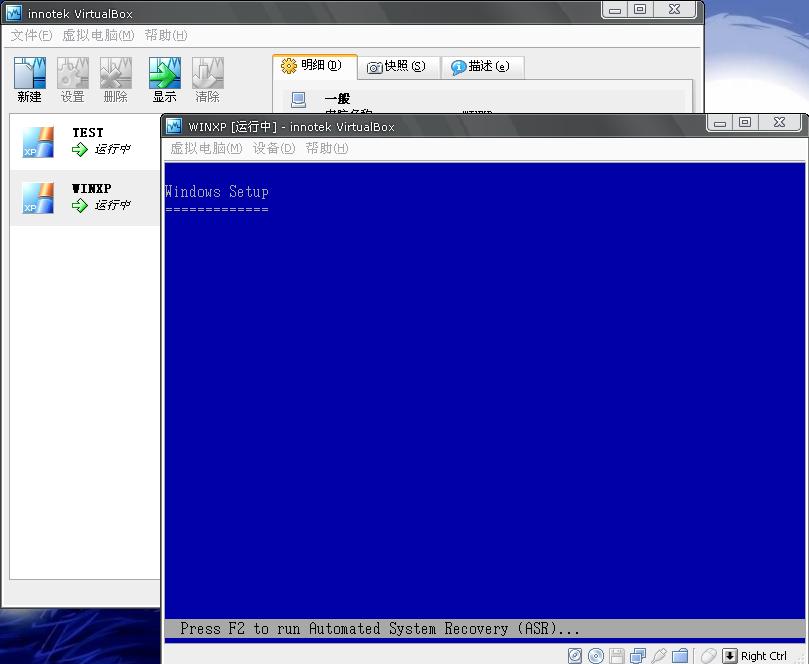
Task: Minimize the WINXP VM window
Action: pos(720,123)
